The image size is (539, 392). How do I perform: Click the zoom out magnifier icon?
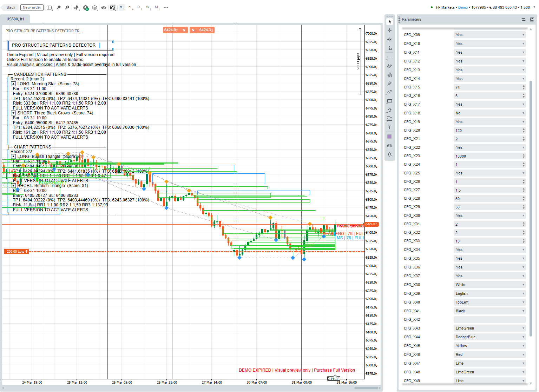point(59,7)
